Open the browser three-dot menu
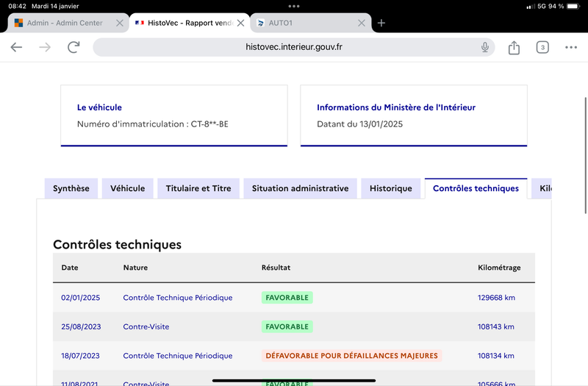 (x=571, y=47)
